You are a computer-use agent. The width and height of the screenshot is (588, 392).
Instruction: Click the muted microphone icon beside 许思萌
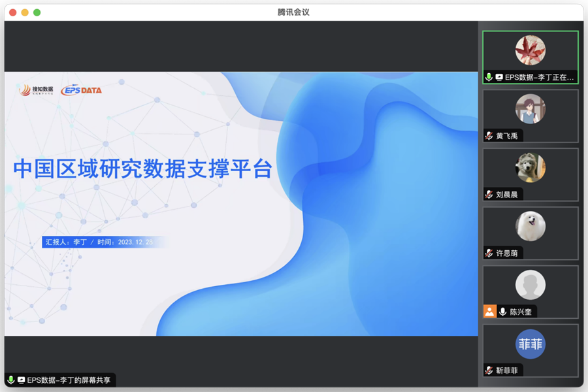489,253
